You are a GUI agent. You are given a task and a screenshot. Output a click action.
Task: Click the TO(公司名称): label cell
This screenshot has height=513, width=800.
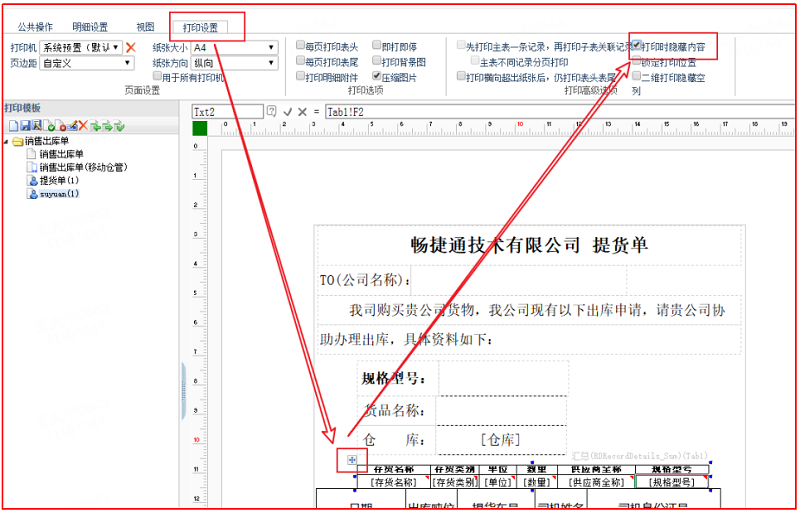pos(365,280)
